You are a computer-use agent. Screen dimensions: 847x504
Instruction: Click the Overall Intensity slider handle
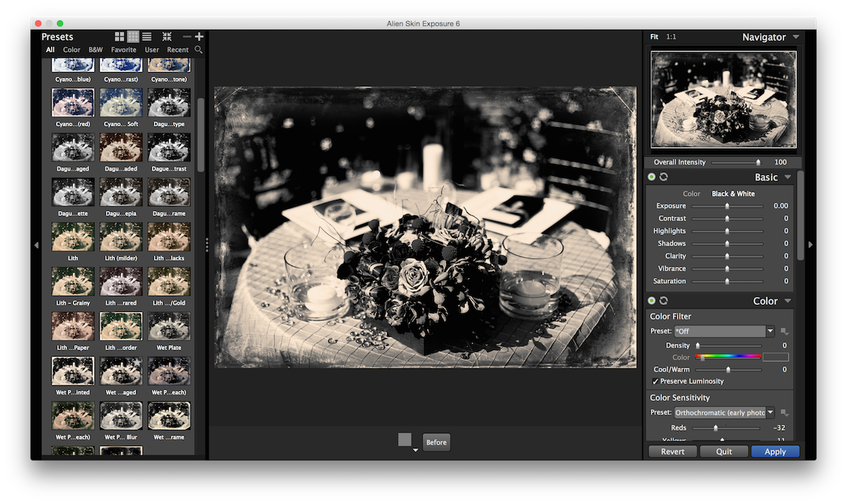[x=758, y=162]
